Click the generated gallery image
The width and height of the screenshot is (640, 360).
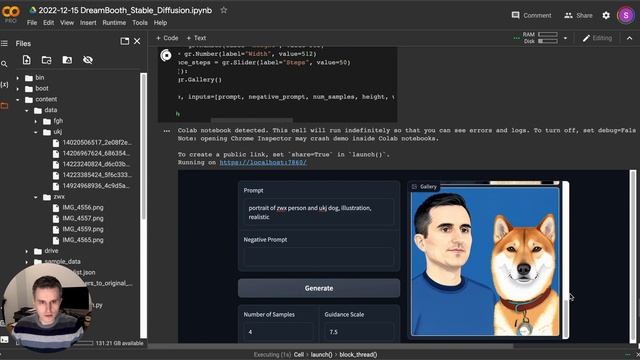click(x=485, y=261)
